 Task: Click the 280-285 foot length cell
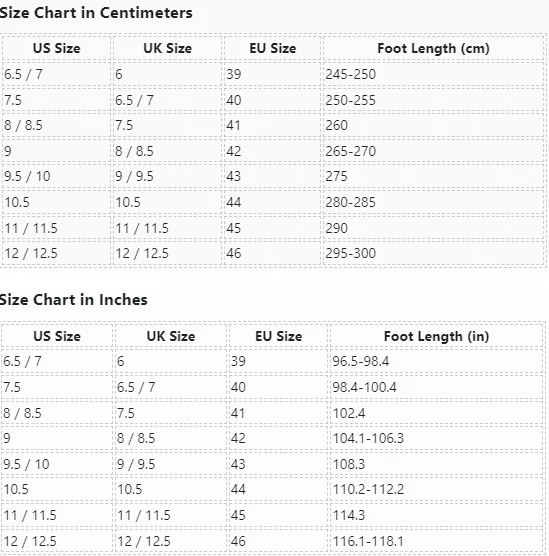pos(433,202)
